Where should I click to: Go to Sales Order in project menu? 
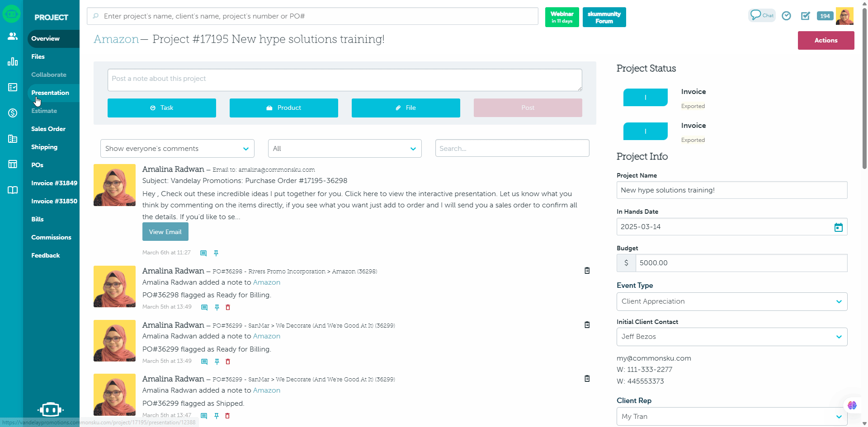click(x=48, y=129)
